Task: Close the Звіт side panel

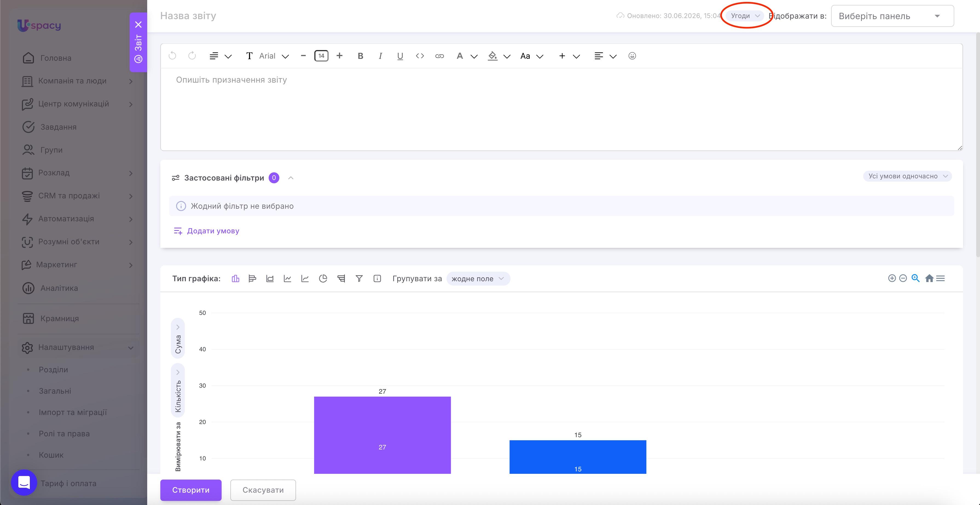Action: [x=138, y=24]
